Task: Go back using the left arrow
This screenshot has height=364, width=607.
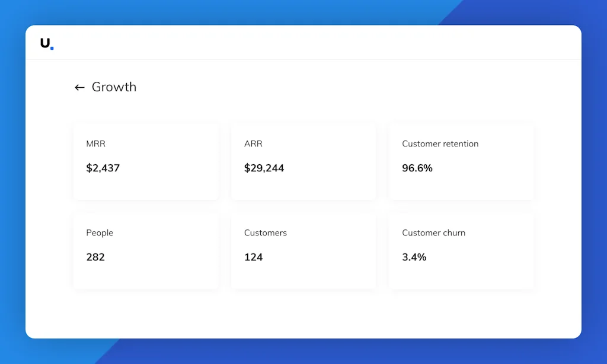Action: [79, 88]
